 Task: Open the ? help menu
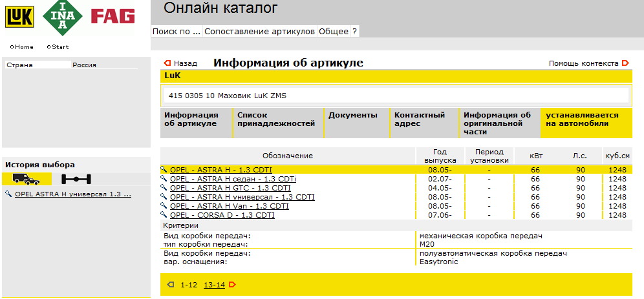click(355, 32)
